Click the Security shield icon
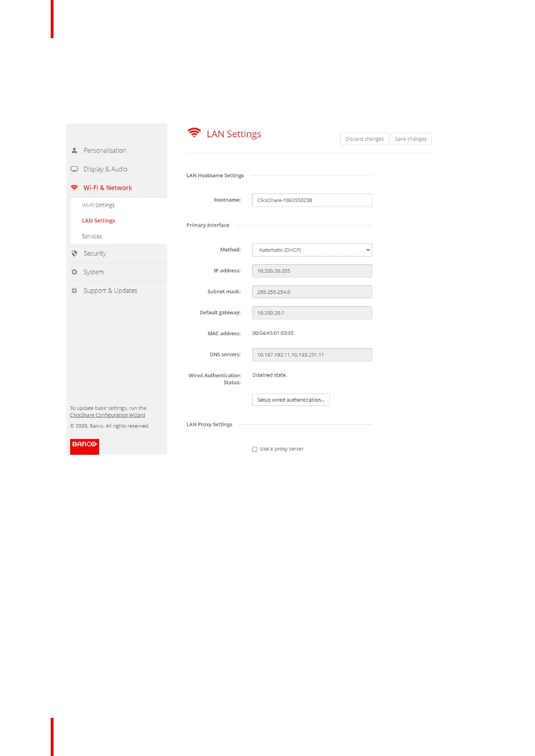Viewport: 535px width, 756px height. coord(74,253)
